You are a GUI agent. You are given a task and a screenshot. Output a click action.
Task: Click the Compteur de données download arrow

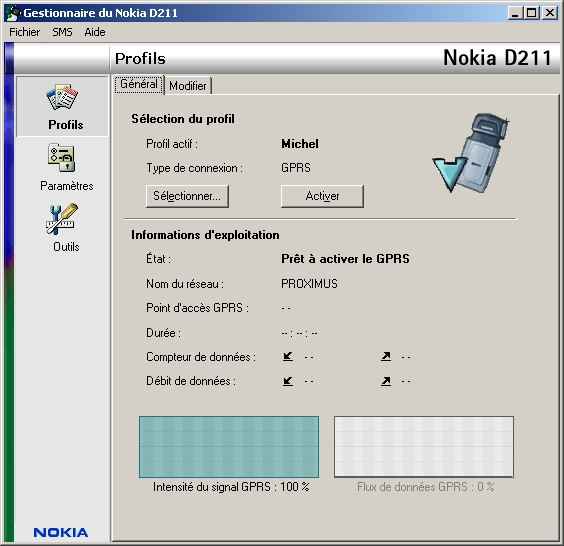288,356
